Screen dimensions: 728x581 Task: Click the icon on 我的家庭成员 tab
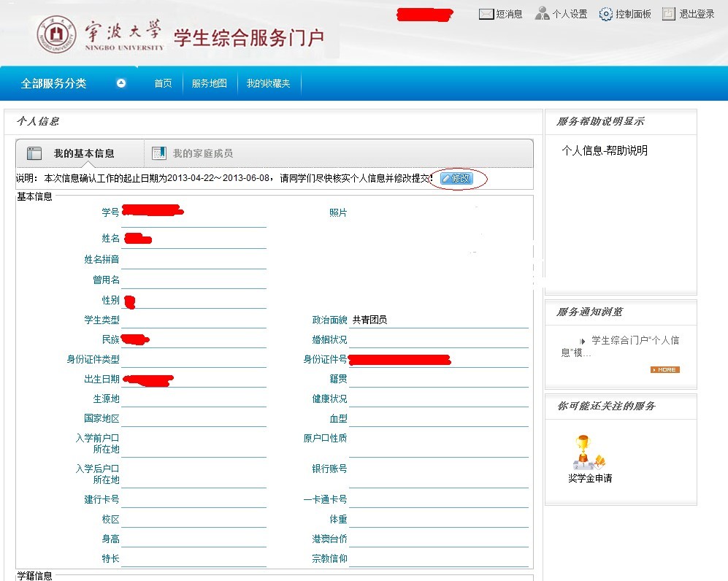158,153
